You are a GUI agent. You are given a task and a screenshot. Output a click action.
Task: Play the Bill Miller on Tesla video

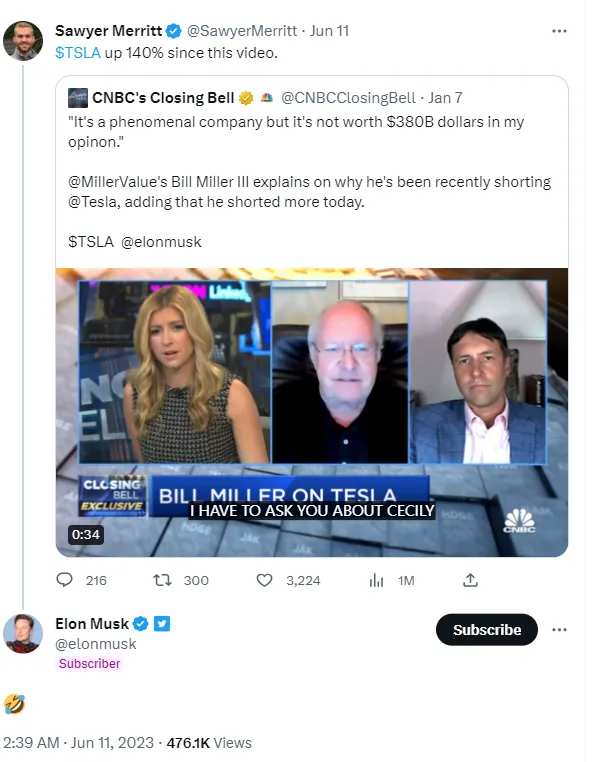(x=312, y=412)
